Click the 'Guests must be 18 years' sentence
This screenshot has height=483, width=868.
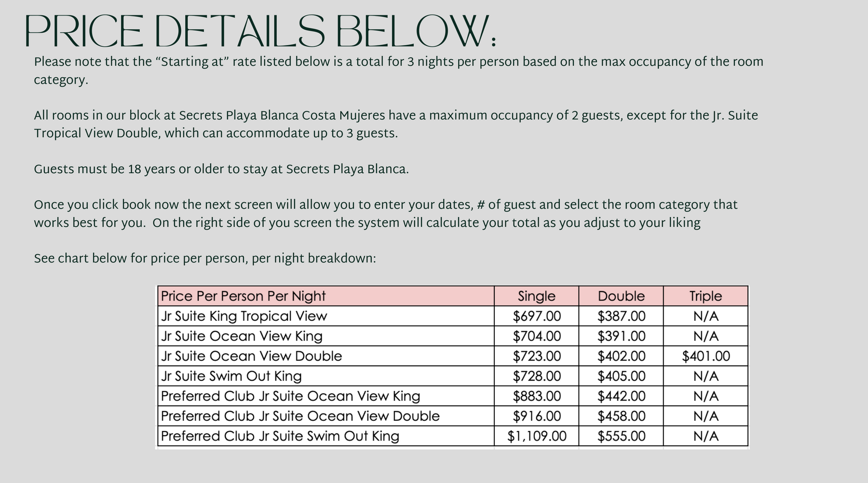[221, 170]
